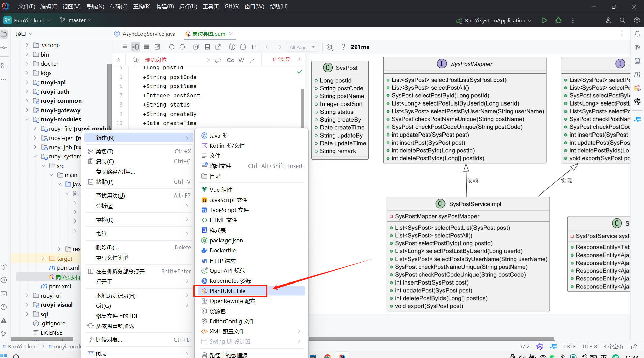This screenshot has width=644, height=358.
Task: Copy diagram to clipboard
Action: [x=196, y=47]
